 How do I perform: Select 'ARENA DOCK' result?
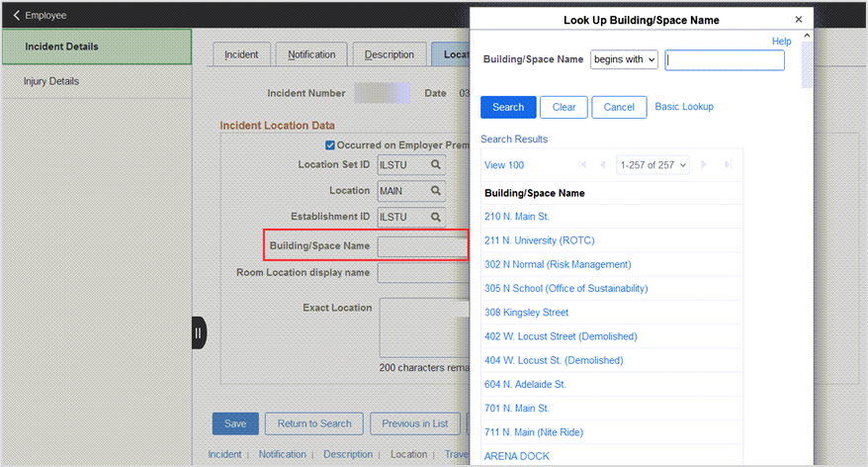(x=517, y=456)
